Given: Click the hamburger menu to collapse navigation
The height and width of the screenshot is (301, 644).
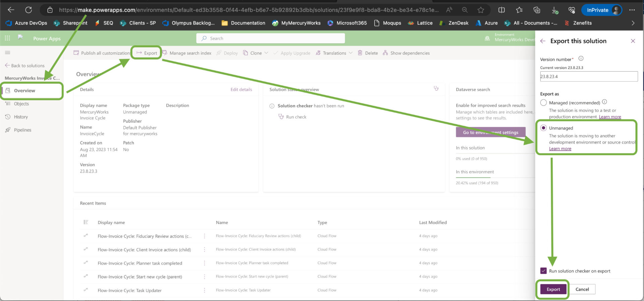Looking at the screenshot, I should click(x=7, y=52).
